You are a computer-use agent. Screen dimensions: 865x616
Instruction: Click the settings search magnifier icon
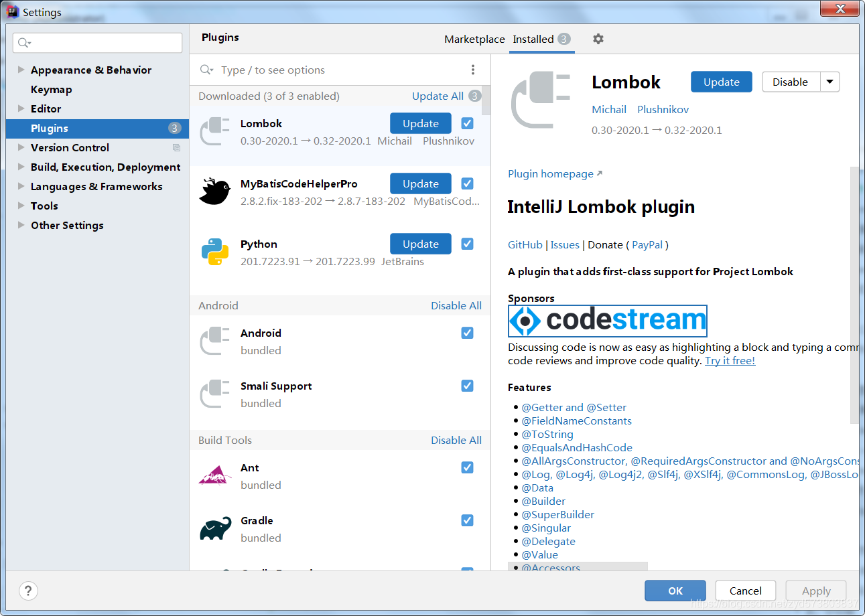[24, 43]
